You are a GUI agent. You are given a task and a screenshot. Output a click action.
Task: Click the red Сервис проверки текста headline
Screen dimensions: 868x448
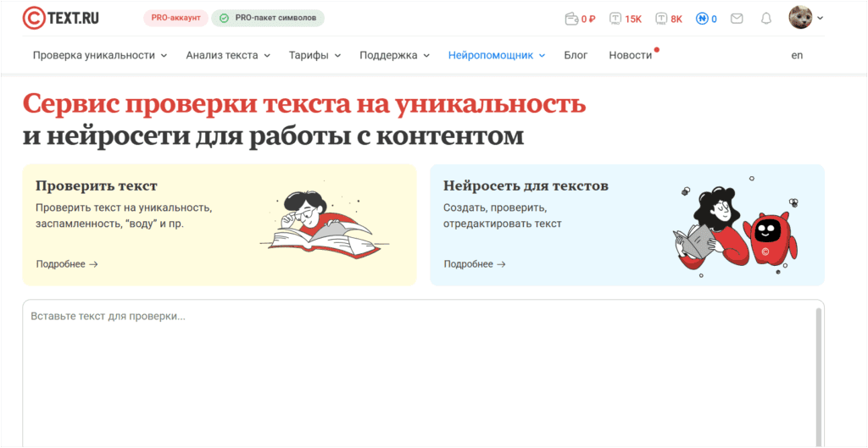pos(304,104)
